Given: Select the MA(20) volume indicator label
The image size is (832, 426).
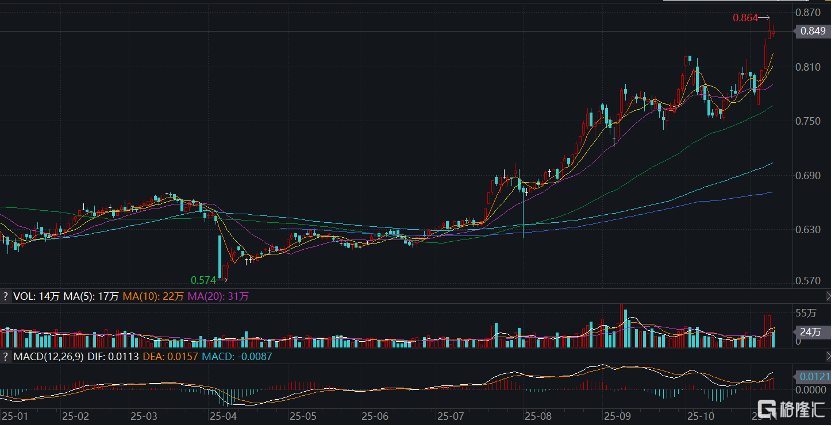Looking at the screenshot, I should coord(217,296).
